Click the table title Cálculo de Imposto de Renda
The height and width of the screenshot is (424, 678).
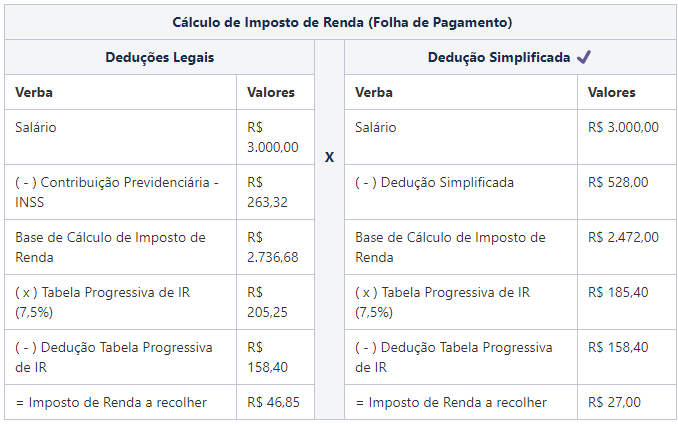[x=342, y=21]
